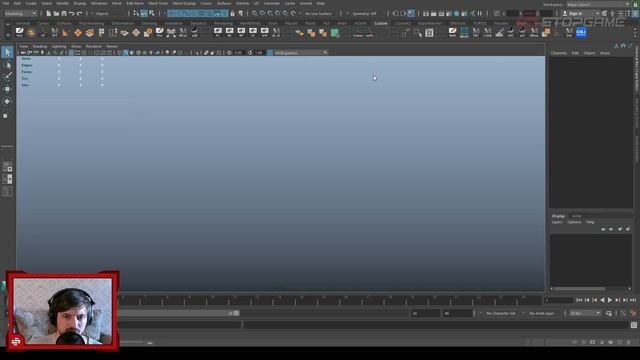
Task: Create a new scene from status line
Action: (x=48, y=13)
